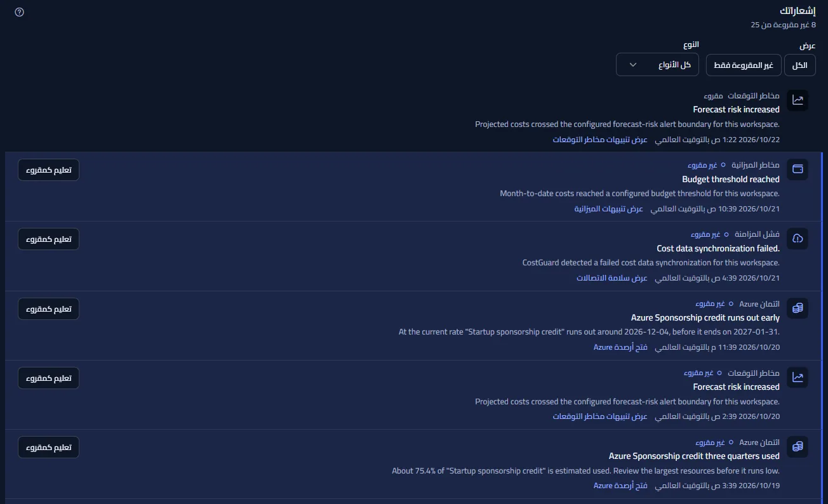The image size is (828, 504).
Task: Mark Budget threshold reached as read
Action: pos(49,170)
